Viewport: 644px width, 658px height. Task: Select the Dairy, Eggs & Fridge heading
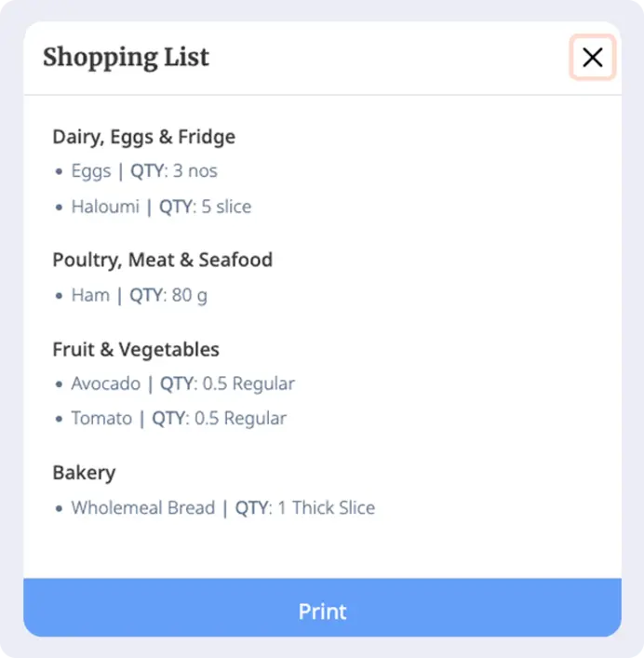[x=143, y=137]
